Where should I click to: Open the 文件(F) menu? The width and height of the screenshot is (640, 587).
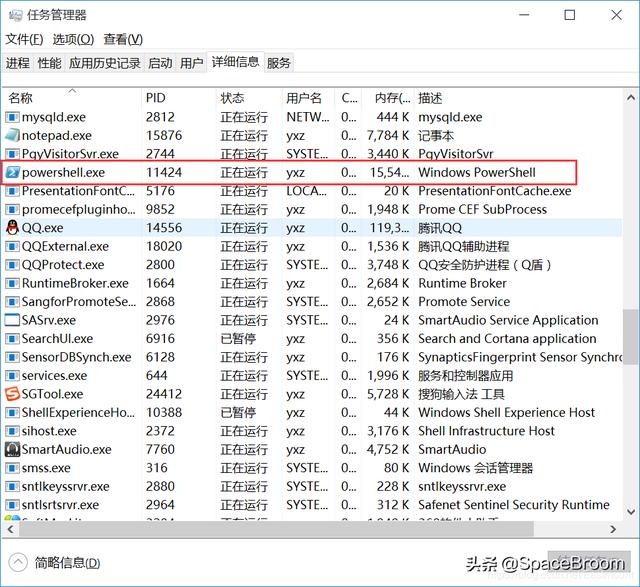(x=24, y=40)
